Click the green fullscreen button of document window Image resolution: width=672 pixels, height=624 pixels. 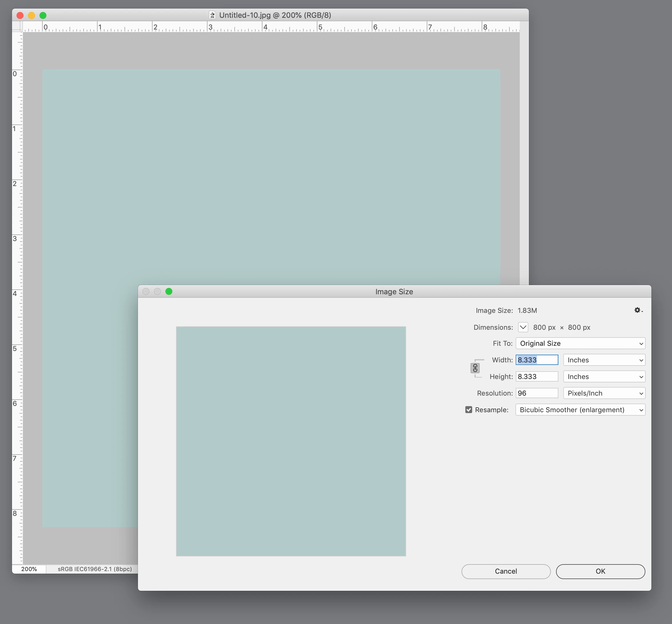click(x=43, y=15)
